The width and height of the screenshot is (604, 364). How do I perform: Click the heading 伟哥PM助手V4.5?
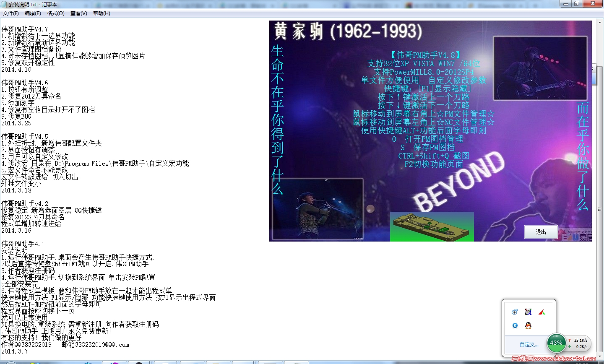coord(25,137)
